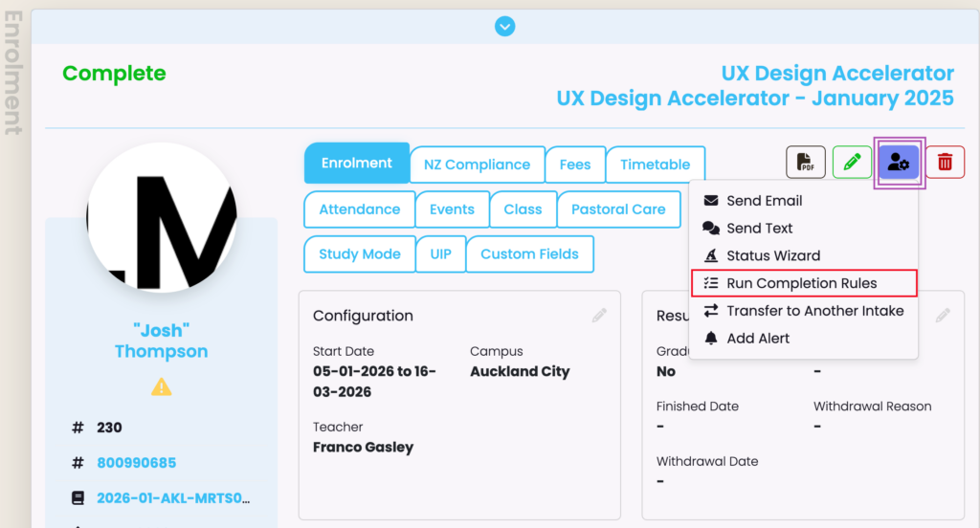Click the PDF export icon
Screen dimensions: 980x528
point(806,163)
